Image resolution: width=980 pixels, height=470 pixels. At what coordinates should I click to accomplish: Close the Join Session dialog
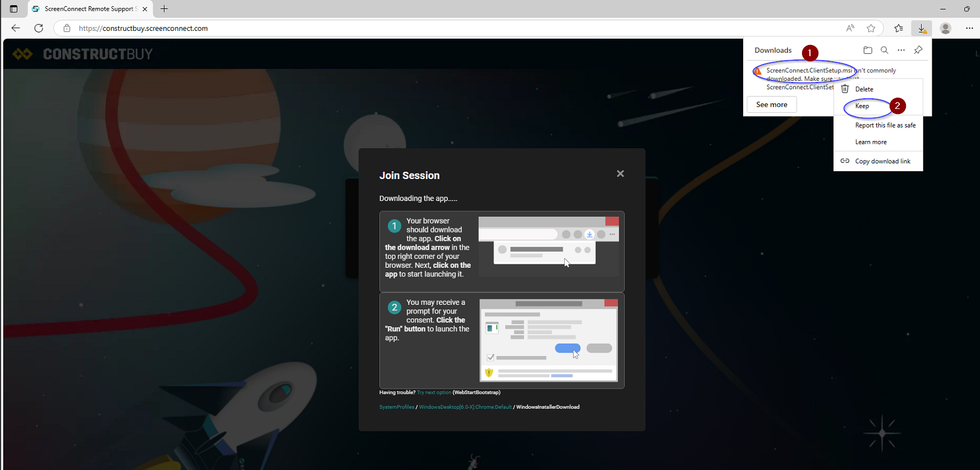click(620, 174)
